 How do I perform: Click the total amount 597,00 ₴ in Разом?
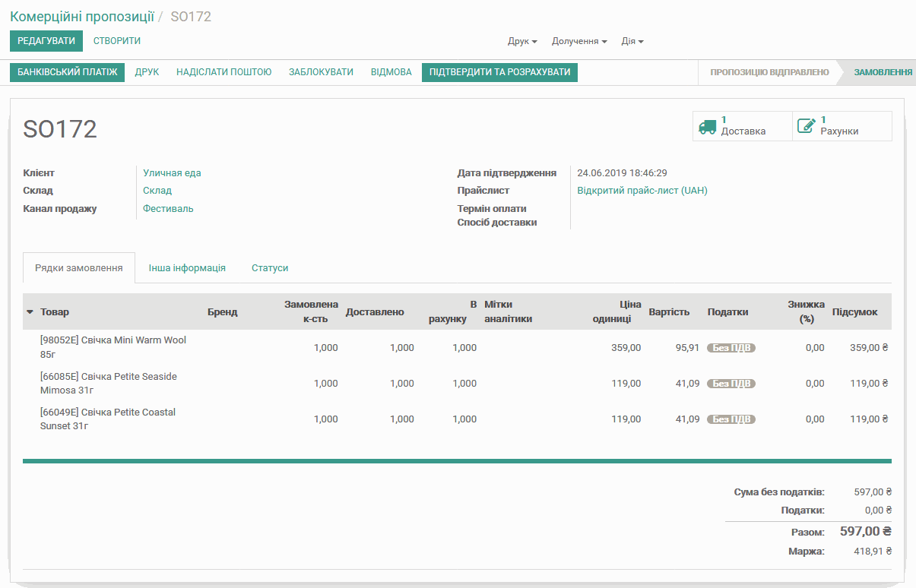tap(865, 531)
